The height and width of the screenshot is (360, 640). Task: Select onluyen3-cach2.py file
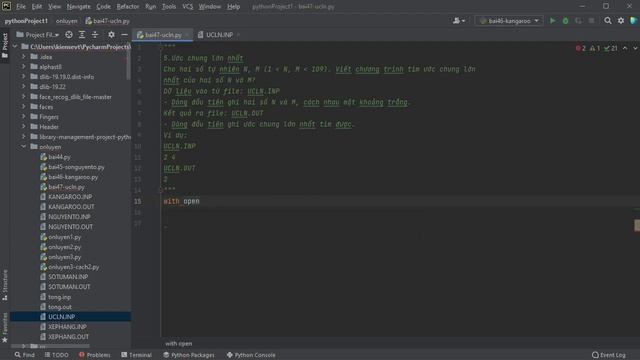pos(73,267)
